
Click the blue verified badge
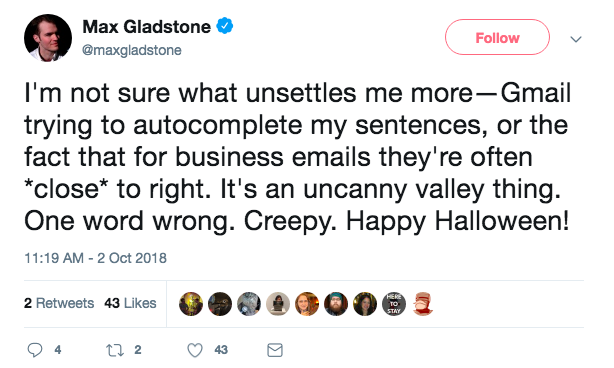tap(225, 26)
